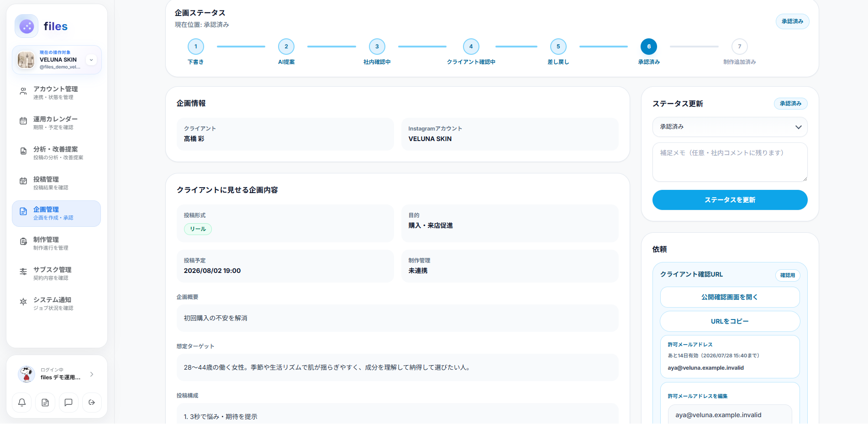
Task: Select step 6 承認済み in the stepper
Action: 649,47
